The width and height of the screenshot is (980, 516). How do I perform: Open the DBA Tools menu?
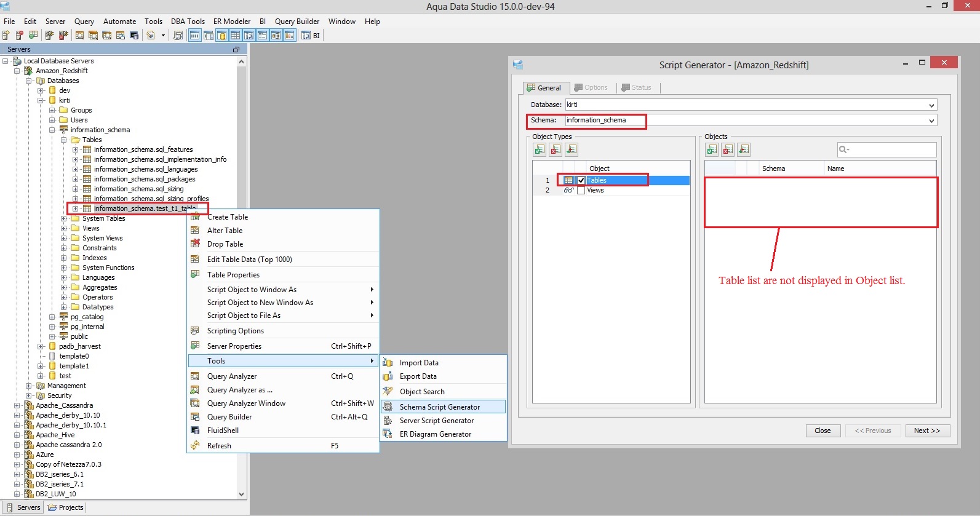188,21
